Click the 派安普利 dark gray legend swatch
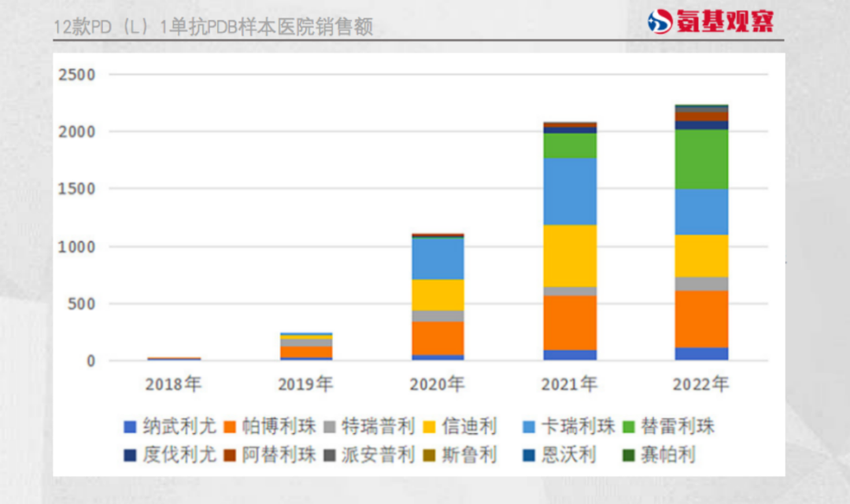Image resolution: width=850 pixels, height=504 pixels. pyautogui.click(x=330, y=455)
